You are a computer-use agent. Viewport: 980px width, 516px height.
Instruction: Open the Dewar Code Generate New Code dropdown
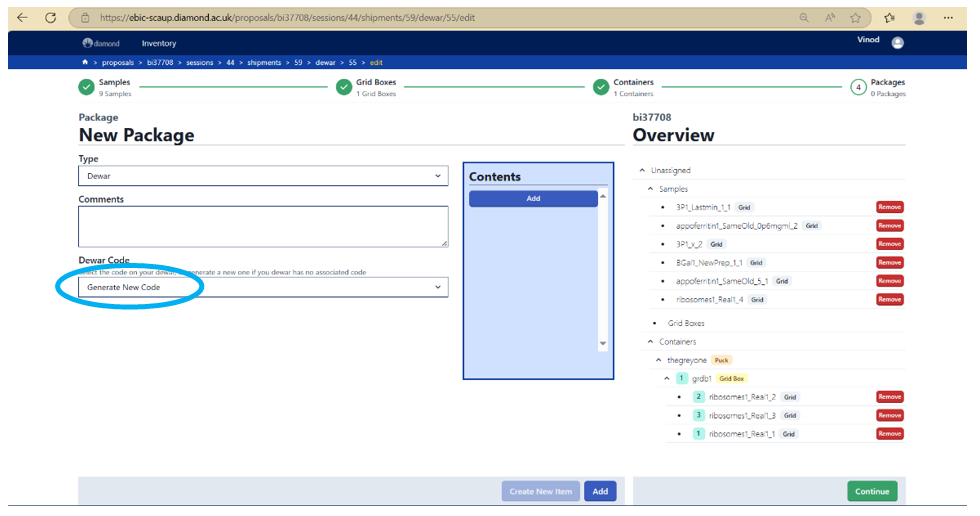click(x=263, y=287)
